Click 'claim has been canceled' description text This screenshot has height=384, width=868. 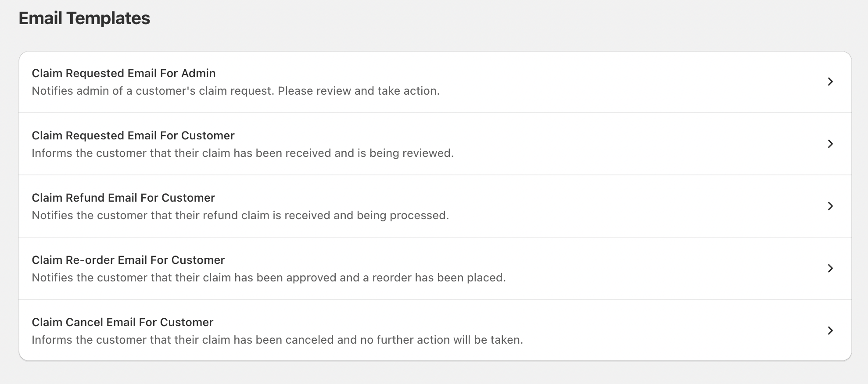click(x=277, y=340)
